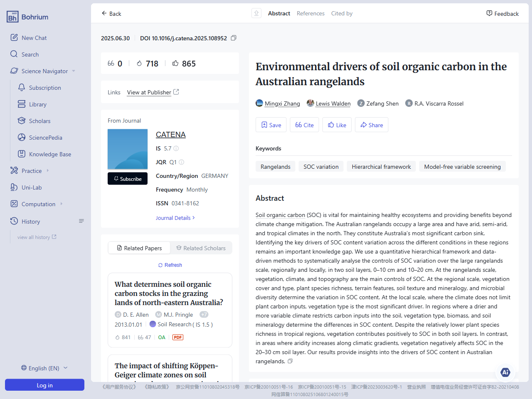Click the scroll-to-top icon near Abstract
Viewport: 532px width, 399px height.
point(256,13)
